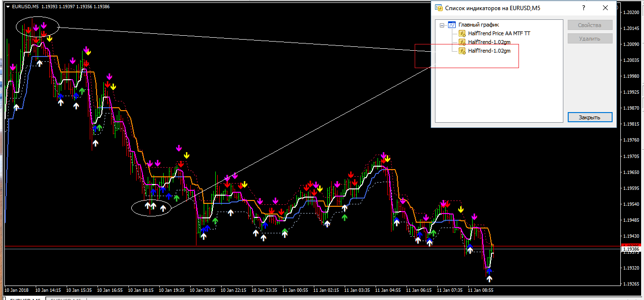Open the chart menu arrow beside EURUSD,M5

[x=7, y=7]
